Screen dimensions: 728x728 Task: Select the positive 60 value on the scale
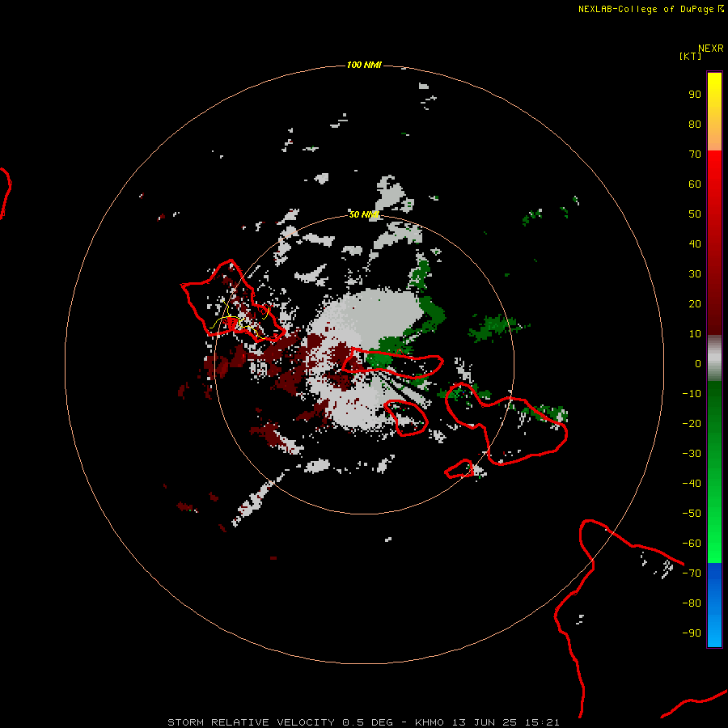click(x=695, y=184)
